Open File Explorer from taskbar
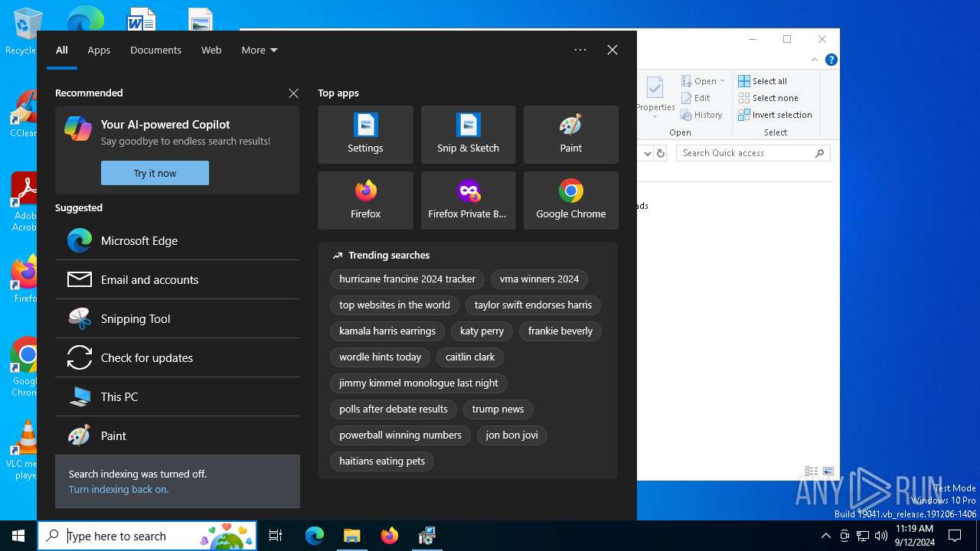The image size is (980, 551). click(x=351, y=536)
